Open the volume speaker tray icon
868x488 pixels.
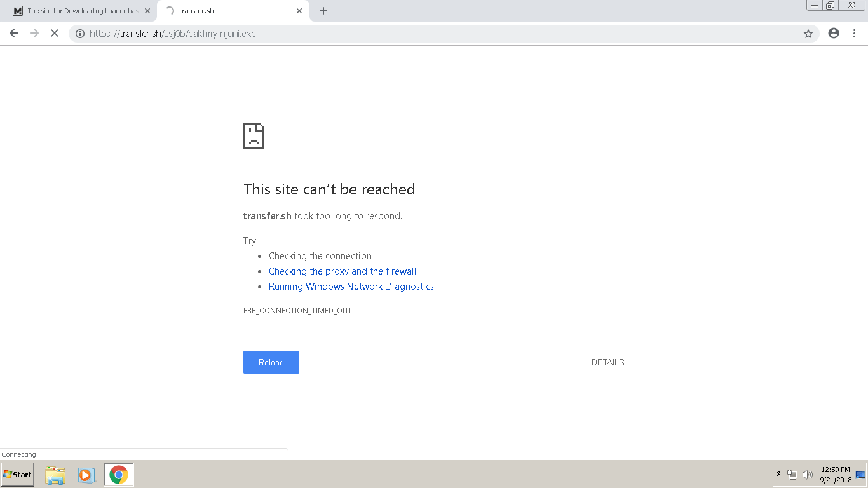click(x=808, y=475)
